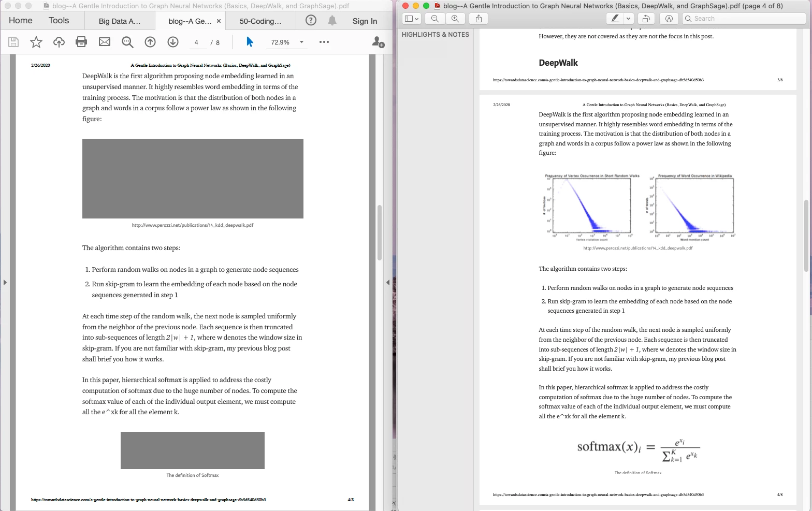Select the highlight pen tool in Preview

point(615,19)
